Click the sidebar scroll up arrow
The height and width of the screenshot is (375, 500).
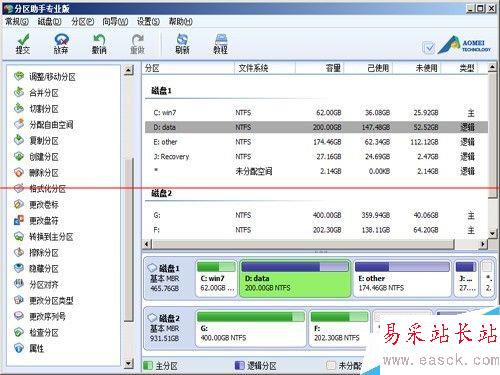(x=128, y=70)
